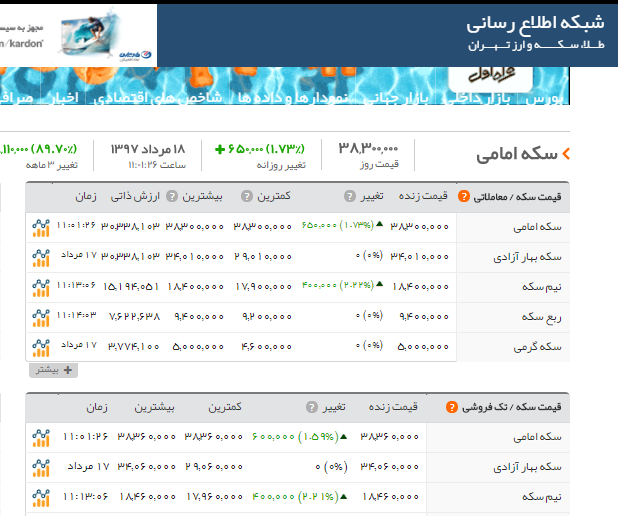Expand more rows with بیشتر button

54,370
